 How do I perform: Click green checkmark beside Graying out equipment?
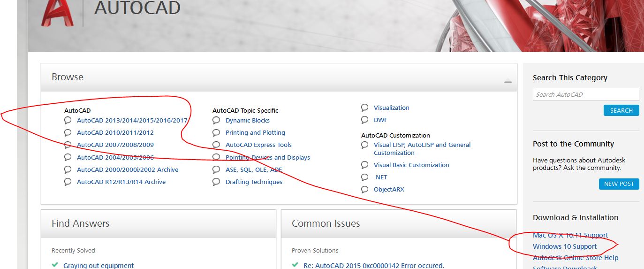click(x=55, y=265)
